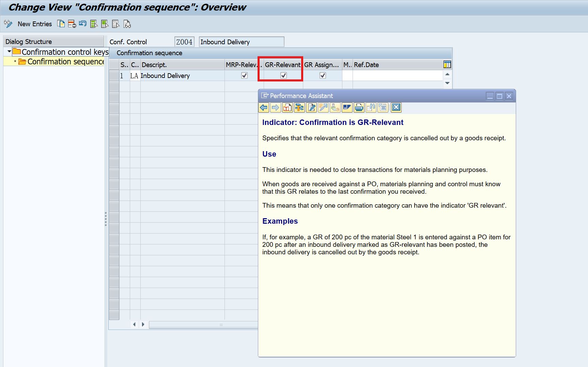
Task: Click Close X icon in Performance Assistant toolbar
Action: tap(396, 108)
